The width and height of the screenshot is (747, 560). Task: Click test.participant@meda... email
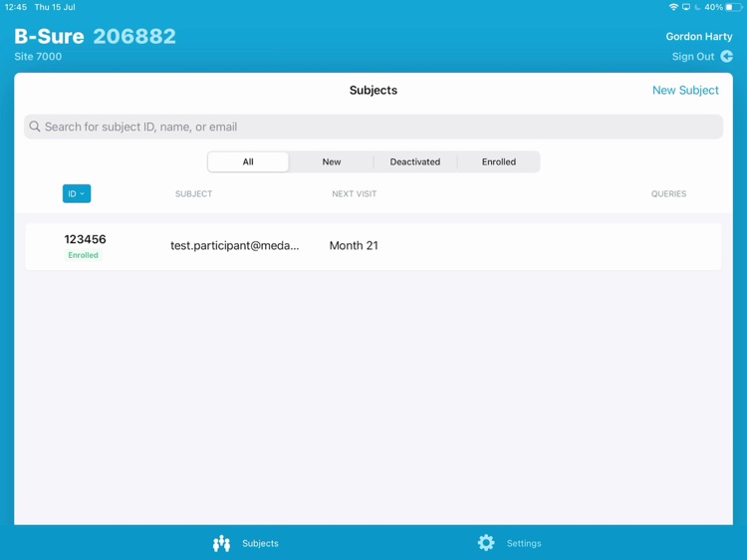235,245
